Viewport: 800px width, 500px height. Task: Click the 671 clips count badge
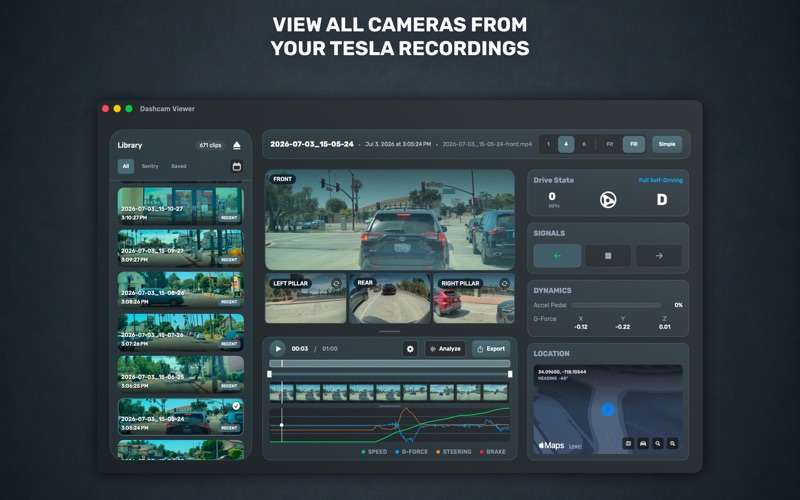pos(210,145)
